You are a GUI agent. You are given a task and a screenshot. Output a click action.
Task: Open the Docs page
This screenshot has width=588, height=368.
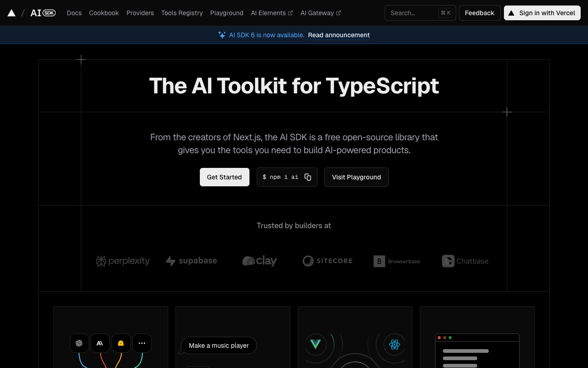point(74,13)
